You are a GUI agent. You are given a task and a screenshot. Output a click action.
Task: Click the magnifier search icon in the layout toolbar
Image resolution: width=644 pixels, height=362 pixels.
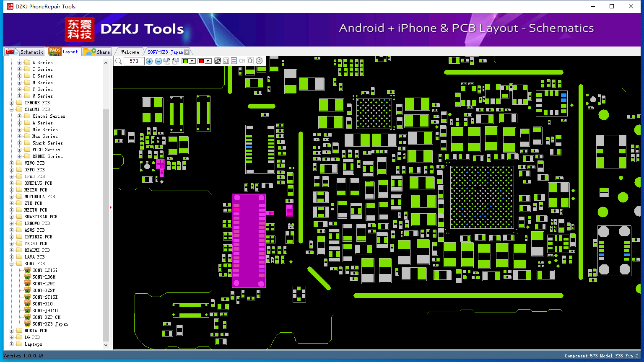[x=119, y=61]
